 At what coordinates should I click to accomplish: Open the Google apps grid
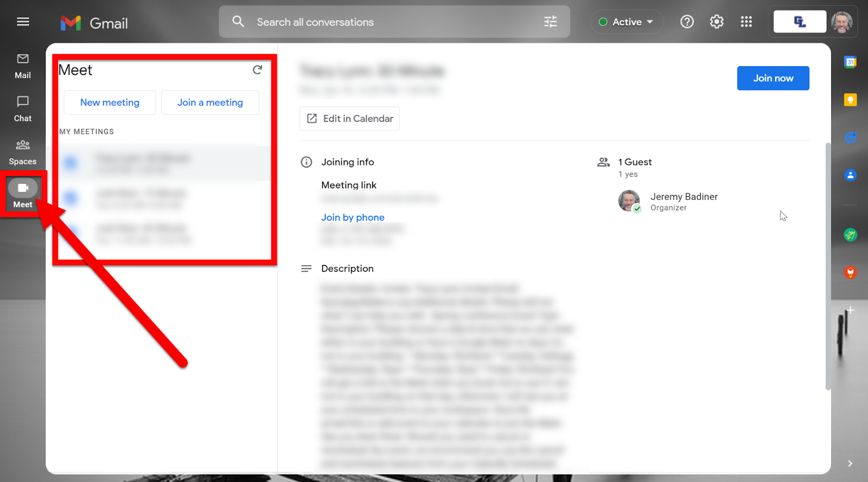746,22
